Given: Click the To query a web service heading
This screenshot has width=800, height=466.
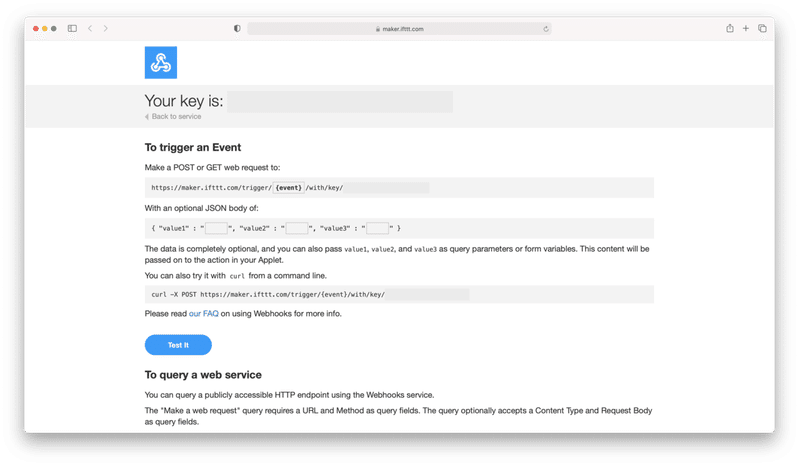Looking at the screenshot, I should tap(203, 375).
